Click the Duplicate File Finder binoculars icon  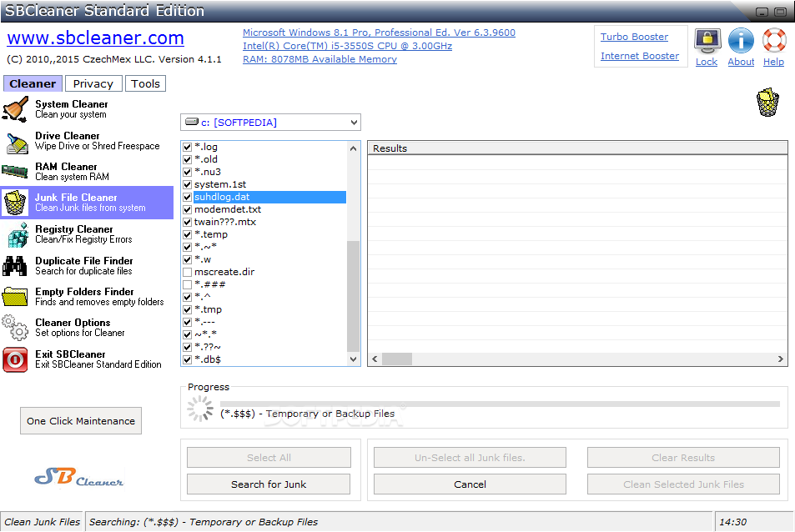click(15, 265)
